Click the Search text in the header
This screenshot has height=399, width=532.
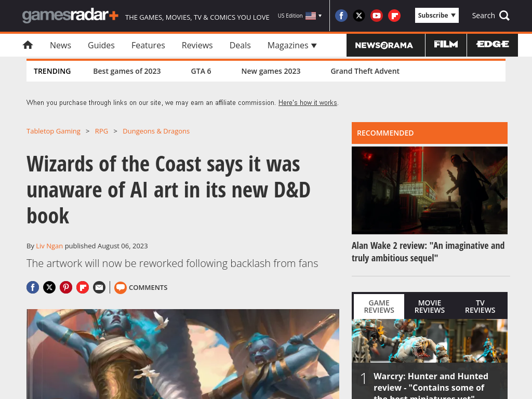pyautogui.click(x=484, y=16)
